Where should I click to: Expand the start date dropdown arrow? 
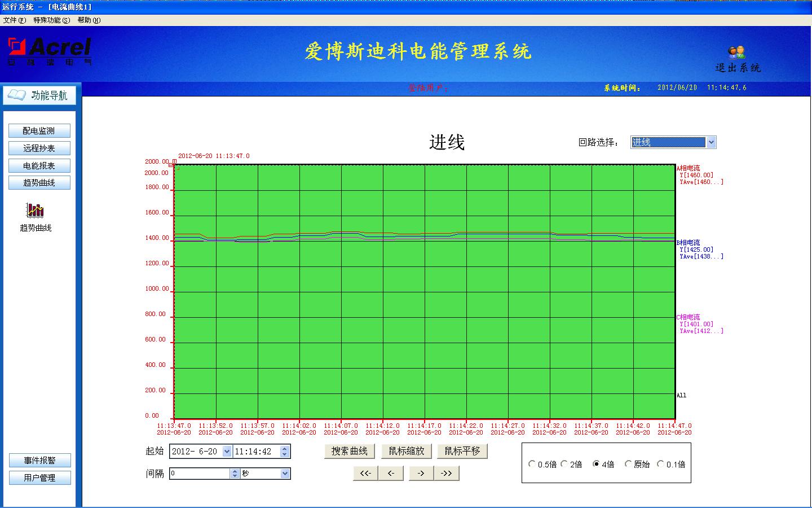[227, 452]
